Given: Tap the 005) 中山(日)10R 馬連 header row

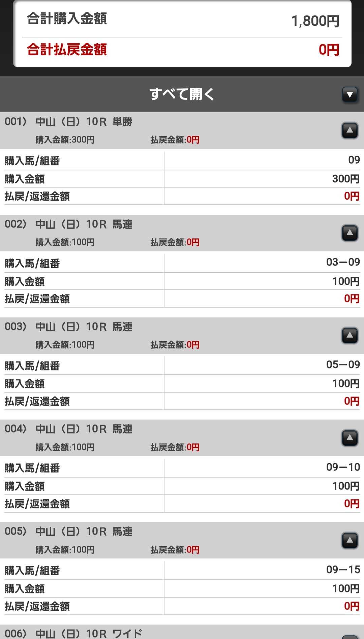Looking at the screenshot, I should click(x=84, y=532).
